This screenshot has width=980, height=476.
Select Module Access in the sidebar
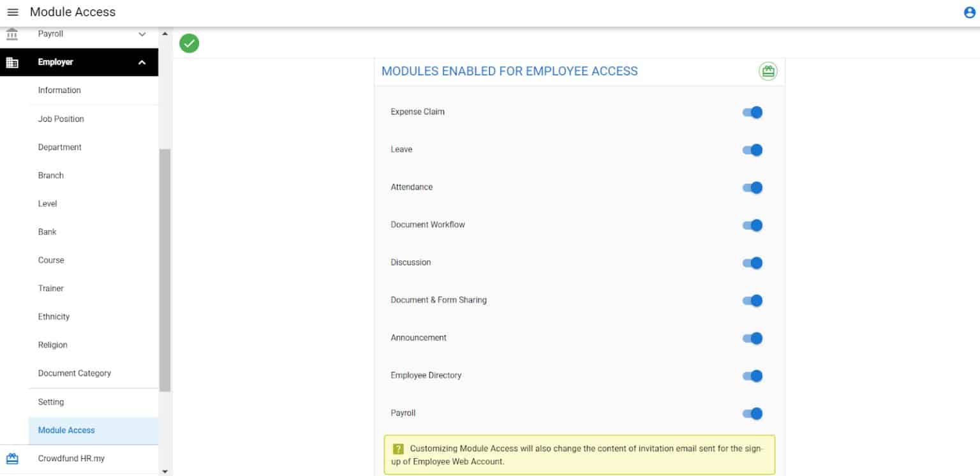pos(66,429)
